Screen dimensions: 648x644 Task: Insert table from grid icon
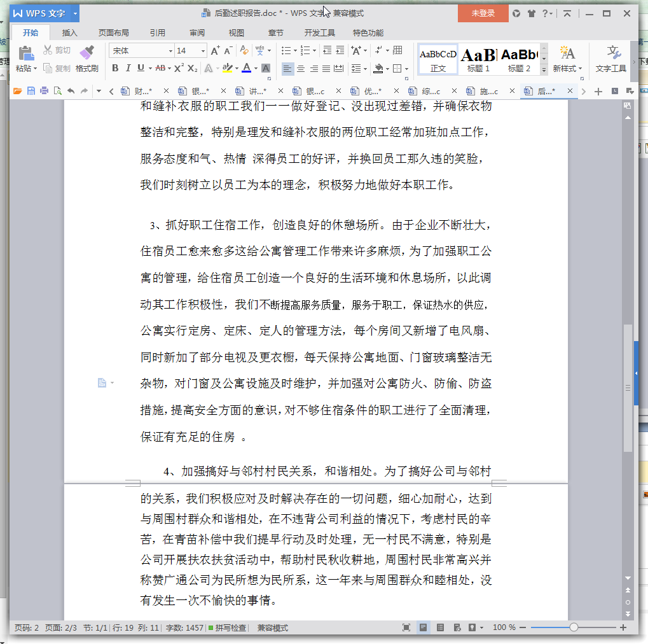(x=397, y=50)
